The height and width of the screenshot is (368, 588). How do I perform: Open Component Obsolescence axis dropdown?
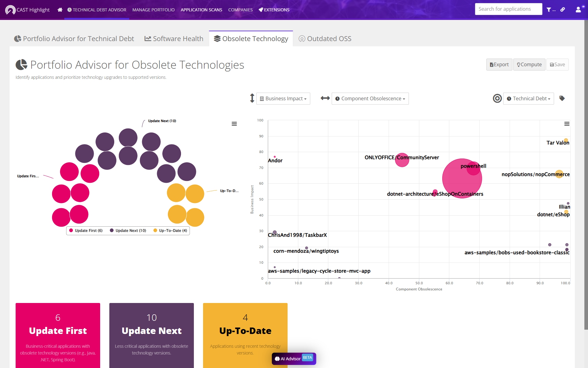(370, 98)
